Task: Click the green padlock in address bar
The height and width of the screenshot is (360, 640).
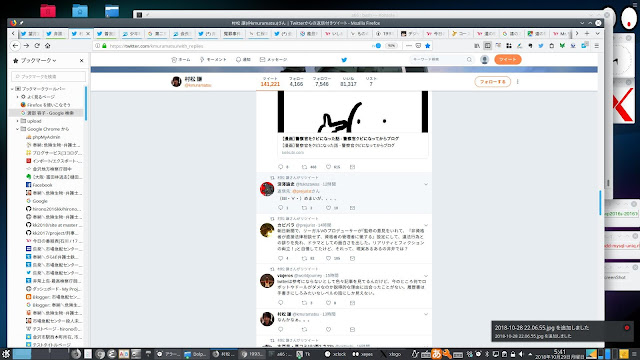Action: (x=104, y=46)
